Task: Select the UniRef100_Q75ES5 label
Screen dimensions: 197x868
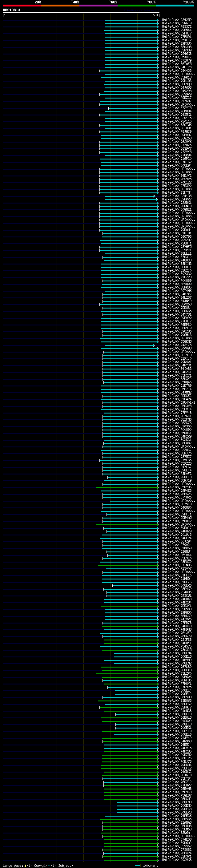Action: click(176, 460)
